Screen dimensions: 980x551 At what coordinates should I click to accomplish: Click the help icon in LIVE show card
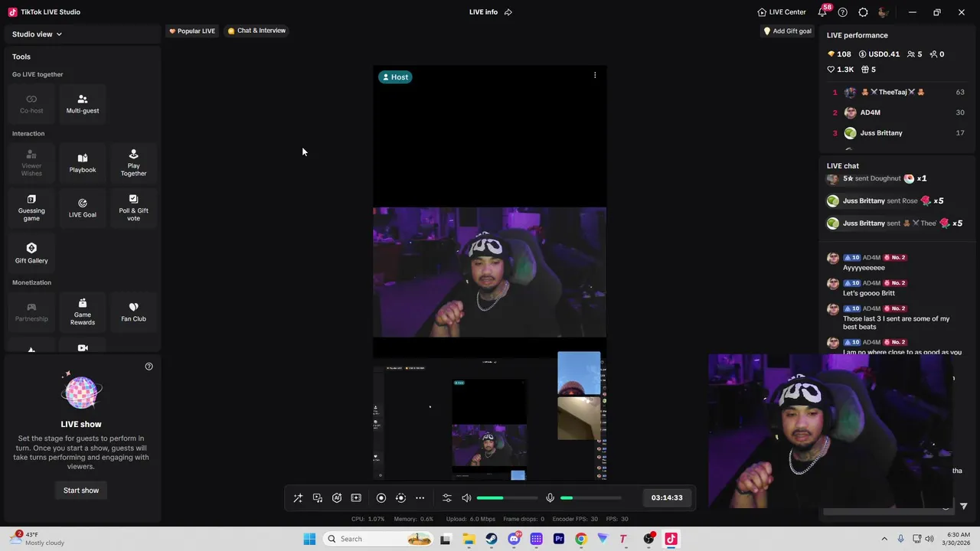(x=149, y=367)
